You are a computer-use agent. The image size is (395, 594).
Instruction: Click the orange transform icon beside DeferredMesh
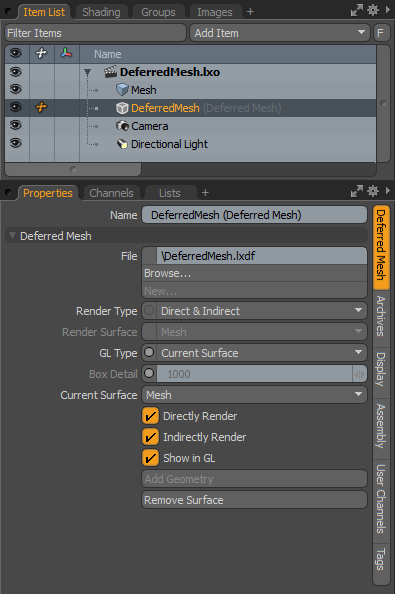click(41, 107)
